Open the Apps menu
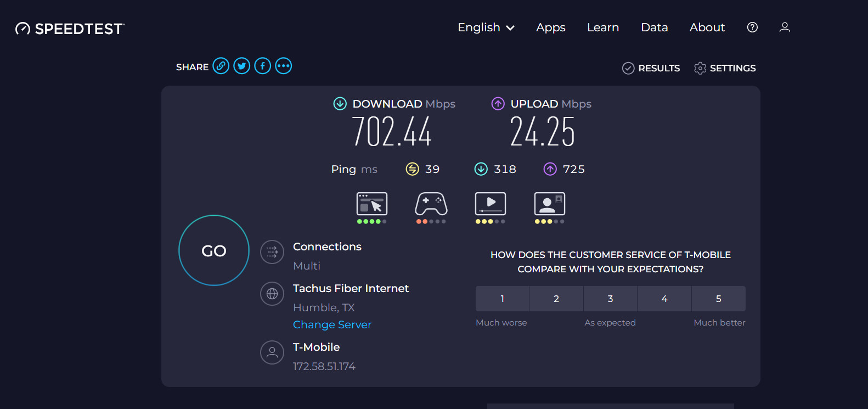Image resolution: width=868 pixels, height=409 pixels. (550, 27)
